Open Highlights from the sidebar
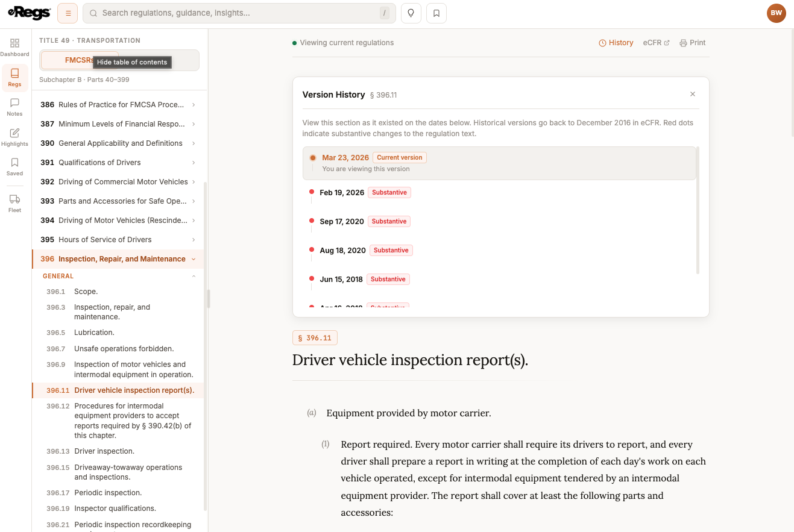Screen dimensions: 794x532 click(x=14, y=137)
